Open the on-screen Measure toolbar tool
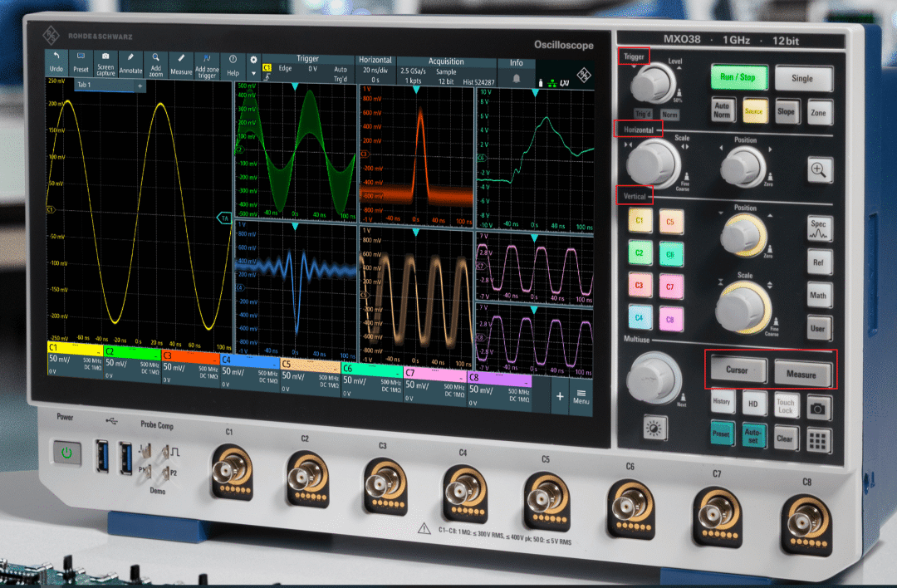Image resolution: width=897 pixels, height=588 pixels. (181, 66)
